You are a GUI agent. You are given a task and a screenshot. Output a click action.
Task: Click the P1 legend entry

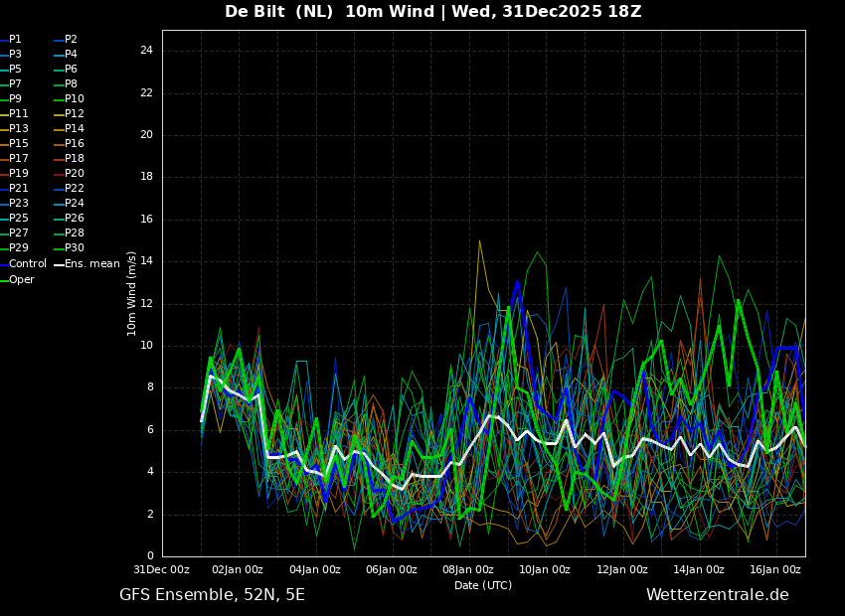(11, 40)
